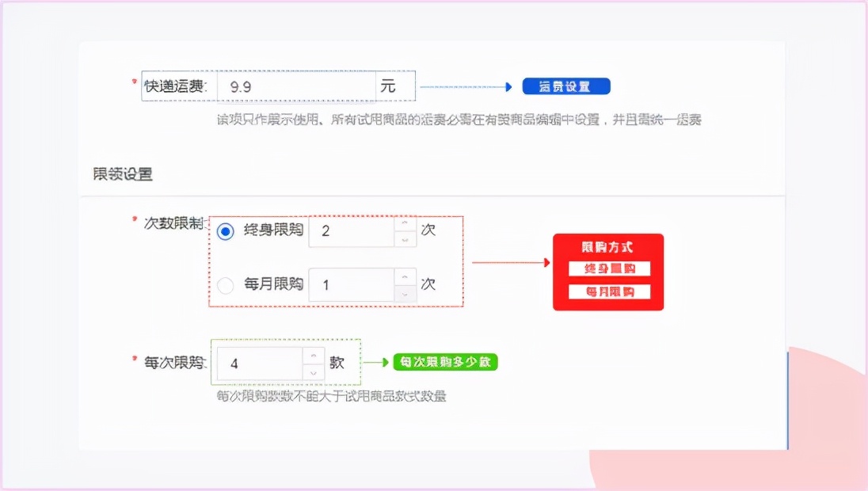868x491 pixels.
Task: Click the 每月限购 option in red box
Action: pyautogui.click(x=607, y=291)
